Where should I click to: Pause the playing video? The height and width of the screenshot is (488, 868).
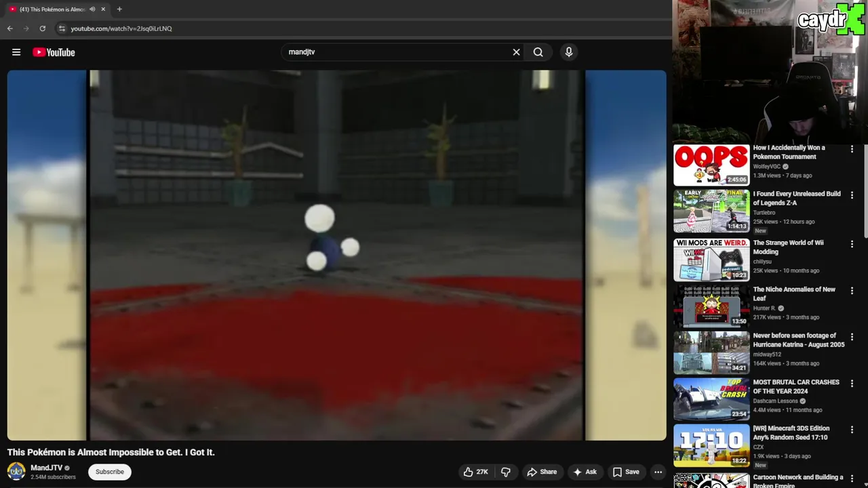pos(337,256)
